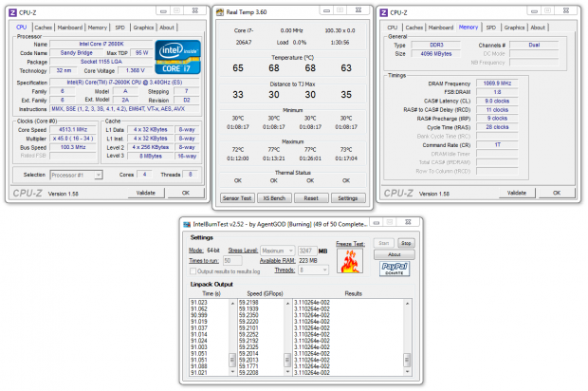Select Graphics tab in right CPU-Z window

[514, 28]
